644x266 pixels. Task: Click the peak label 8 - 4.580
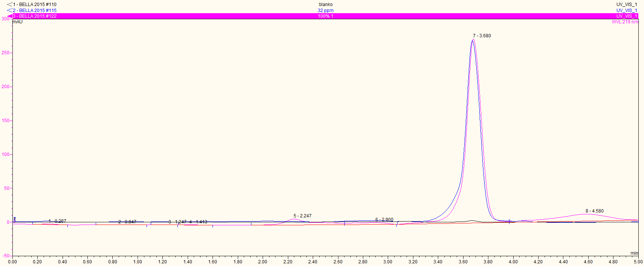(594, 211)
